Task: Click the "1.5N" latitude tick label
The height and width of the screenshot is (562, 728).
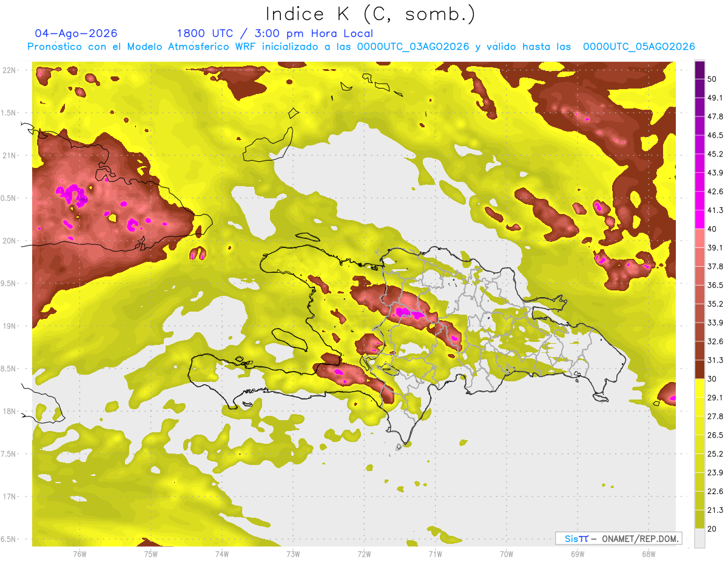Action: tap(9, 113)
